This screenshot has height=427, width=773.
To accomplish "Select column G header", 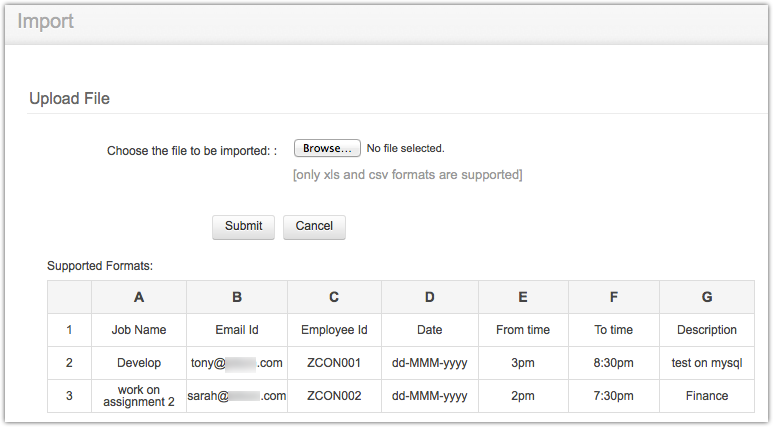I will [x=706, y=297].
